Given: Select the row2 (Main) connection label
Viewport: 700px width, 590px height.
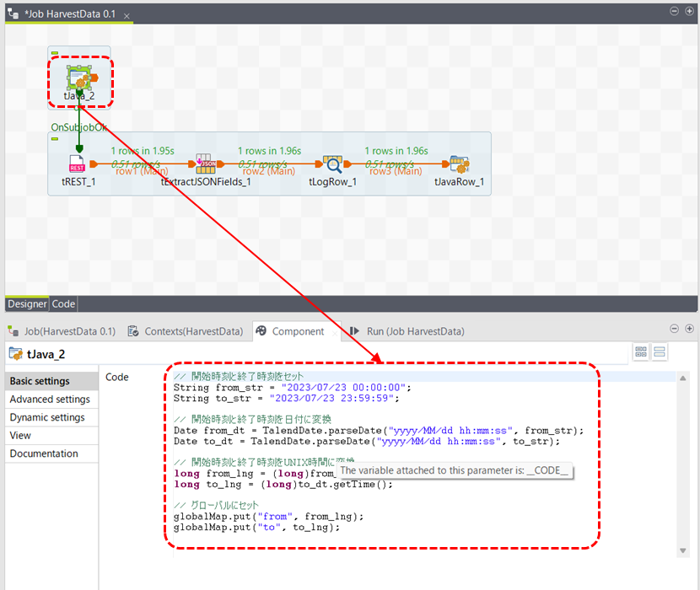Looking at the screenshot, I should [268, 171].
